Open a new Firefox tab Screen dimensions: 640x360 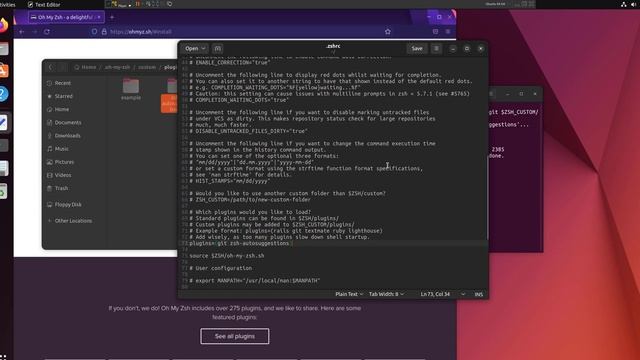[112, 17]
